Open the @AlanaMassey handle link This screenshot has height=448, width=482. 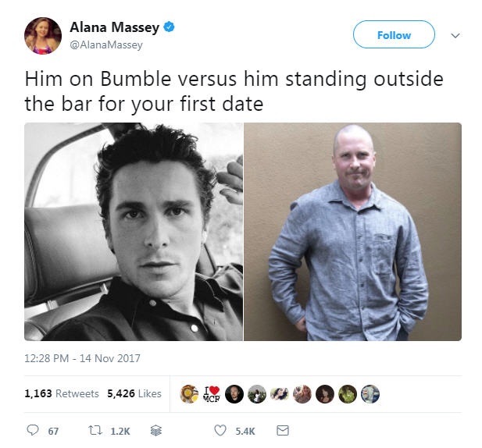pos(106,44)
